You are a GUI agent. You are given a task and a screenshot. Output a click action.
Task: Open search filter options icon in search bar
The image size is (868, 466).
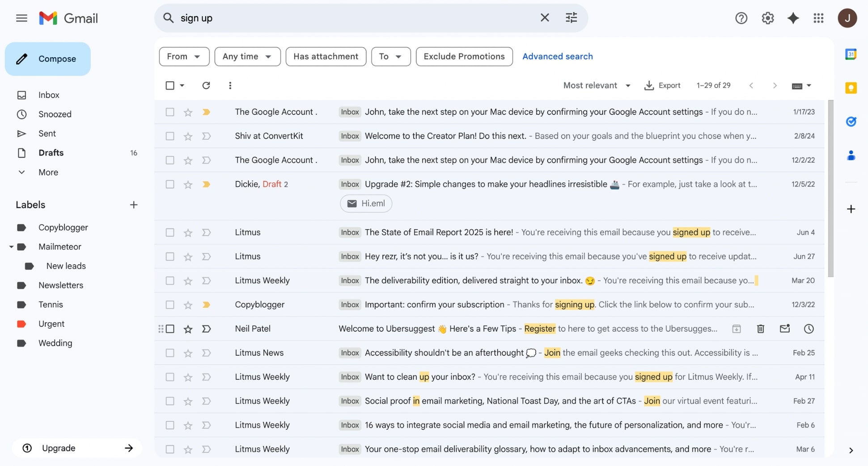pos(571,17)
